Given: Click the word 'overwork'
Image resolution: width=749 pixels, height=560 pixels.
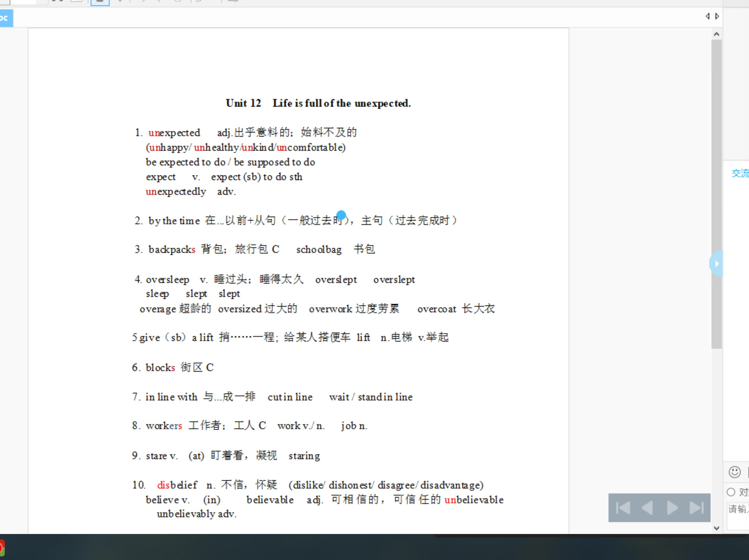Looking at the screenshot, I should [x=331, y=309].
